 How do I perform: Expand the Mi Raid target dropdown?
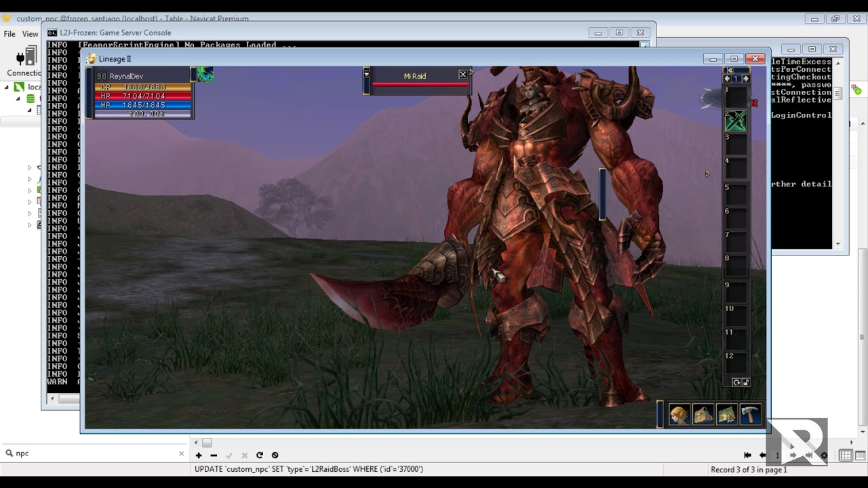click(x=367, y=73)
